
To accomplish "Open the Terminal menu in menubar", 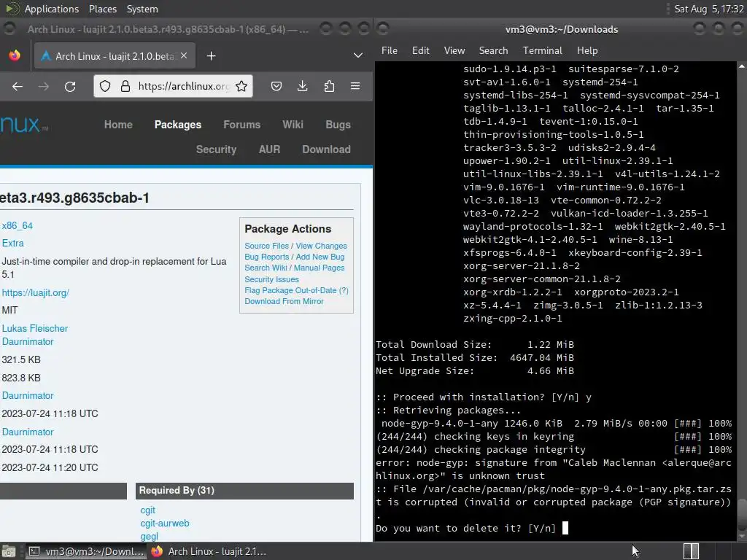I will (x=542, y=50).
